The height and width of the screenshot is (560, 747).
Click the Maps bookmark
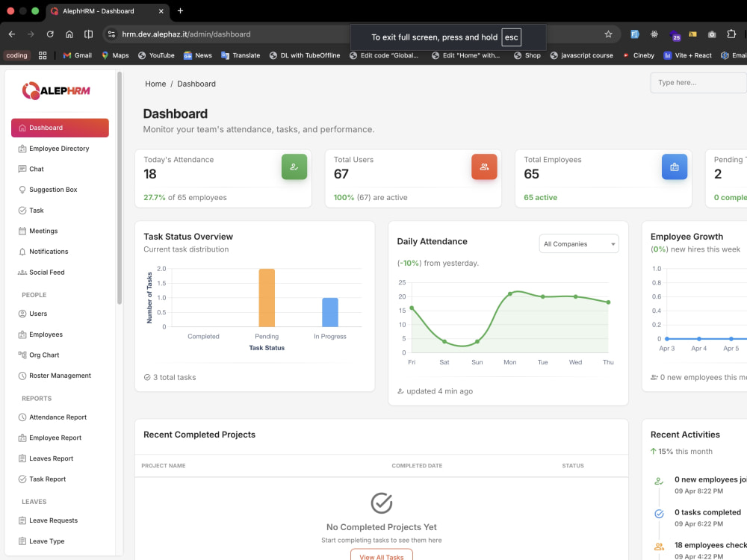pos(115,55)
